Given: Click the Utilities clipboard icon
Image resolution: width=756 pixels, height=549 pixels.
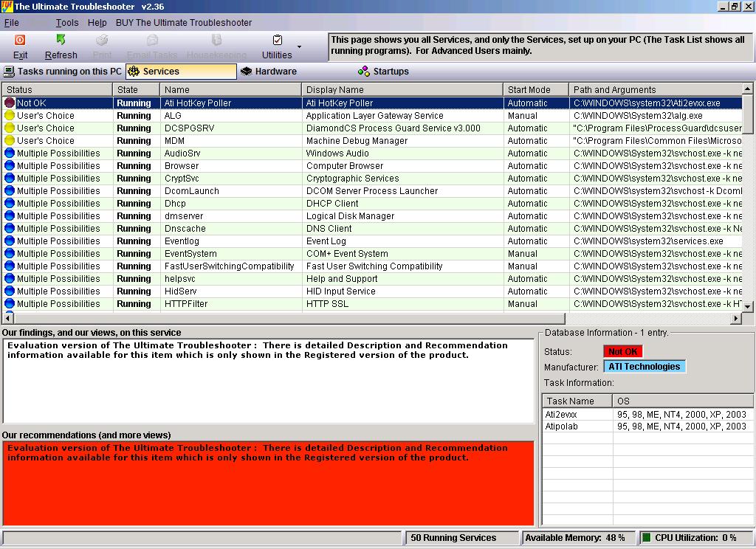Looking at the screenshot, I should point(278,40).
